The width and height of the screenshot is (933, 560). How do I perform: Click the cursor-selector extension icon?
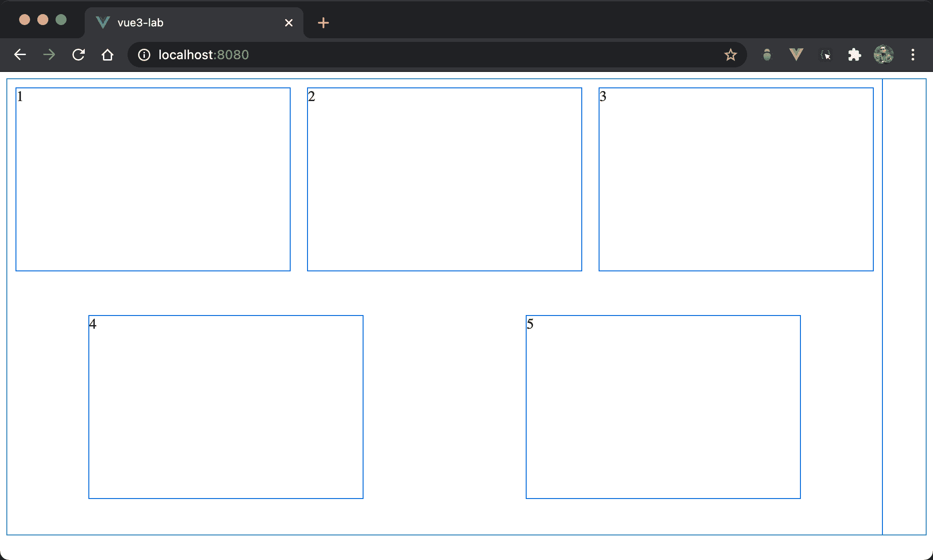click(x=825, y=55)
